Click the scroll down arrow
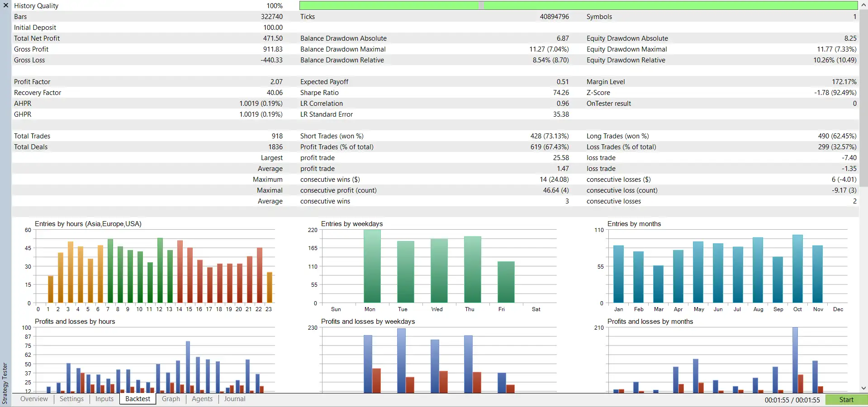 (863, 388)
